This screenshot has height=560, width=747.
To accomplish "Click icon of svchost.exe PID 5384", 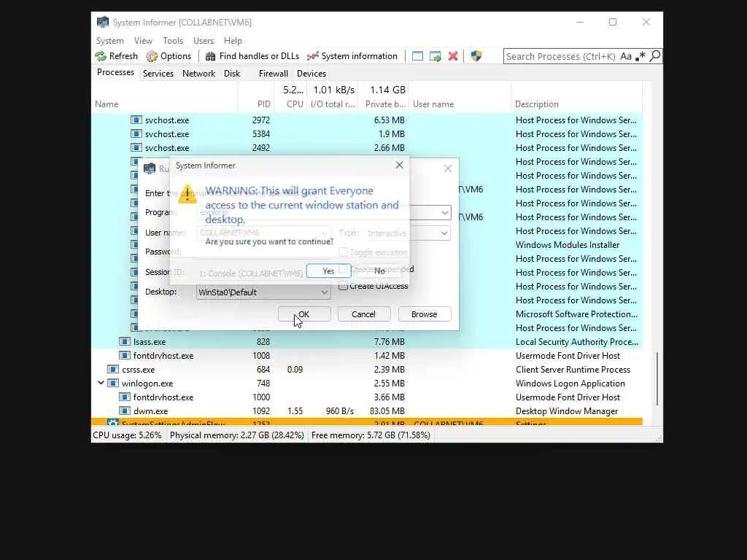I will [x=136, y=134].
